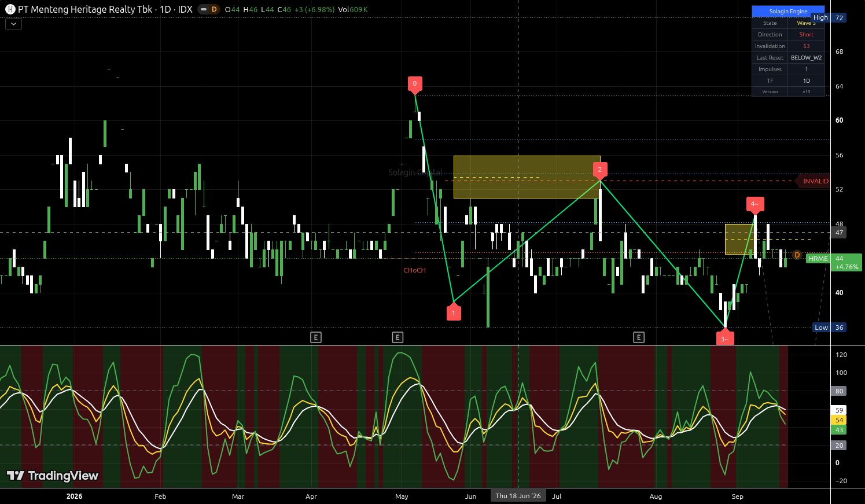Open the earnings E marker before August
This screenshot has width=865, height=504.
(639, 337)
